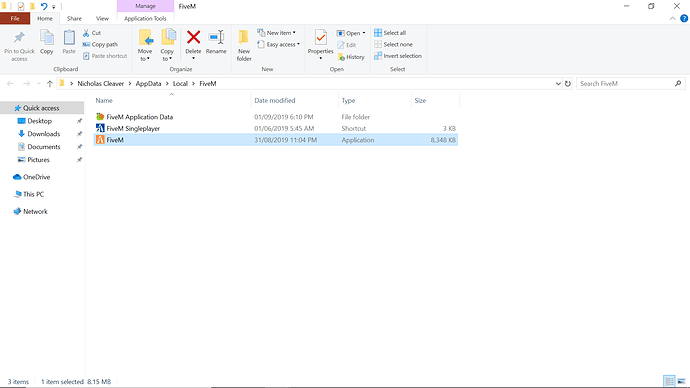Click the red Delete X icon
This screenshot has width=690, height=388.
point(193,37)
